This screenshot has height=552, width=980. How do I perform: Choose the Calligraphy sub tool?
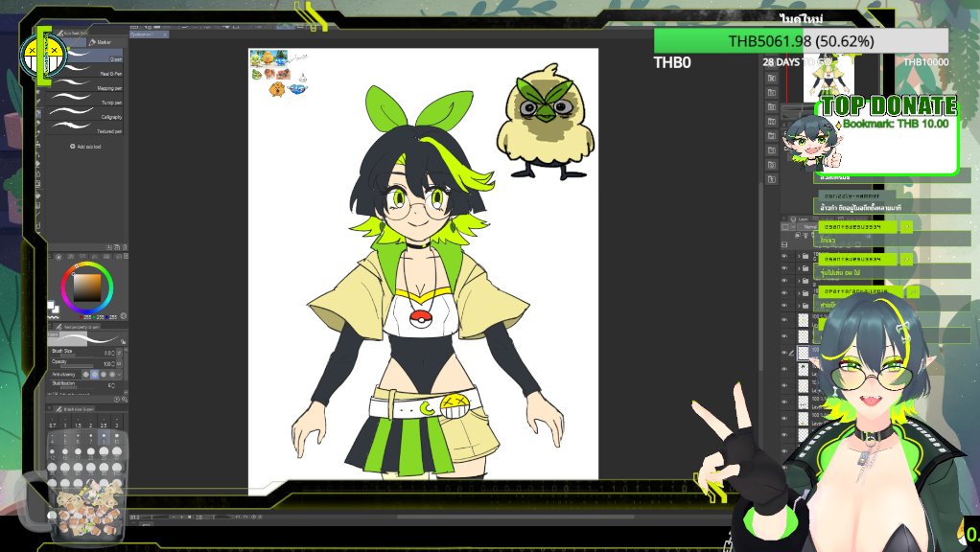click(87, 116)
